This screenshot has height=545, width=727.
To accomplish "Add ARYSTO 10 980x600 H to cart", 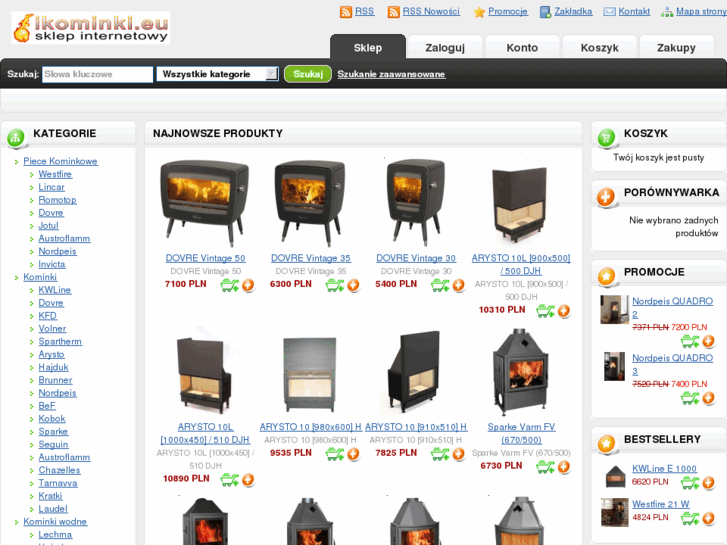I will tap(335, 454).
